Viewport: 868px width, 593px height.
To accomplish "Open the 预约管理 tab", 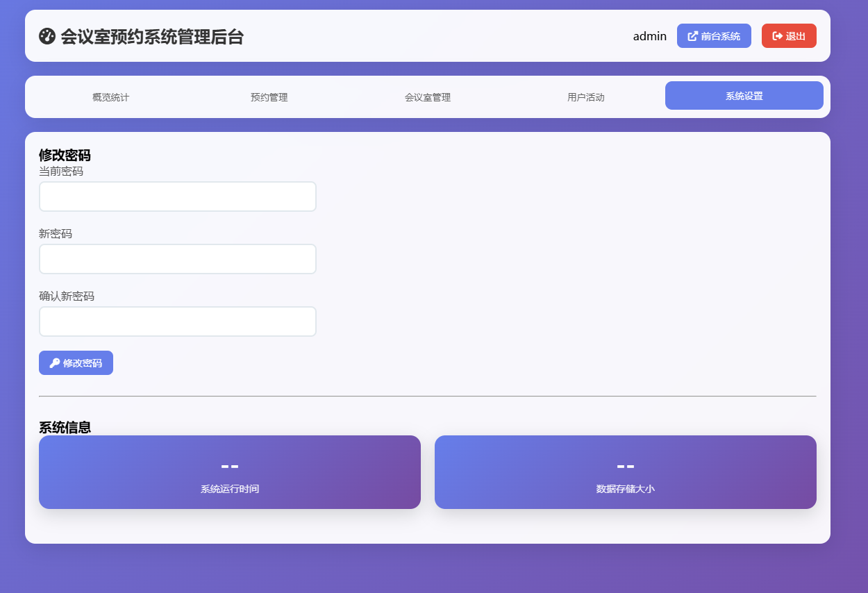I will (x=269, y=97).
